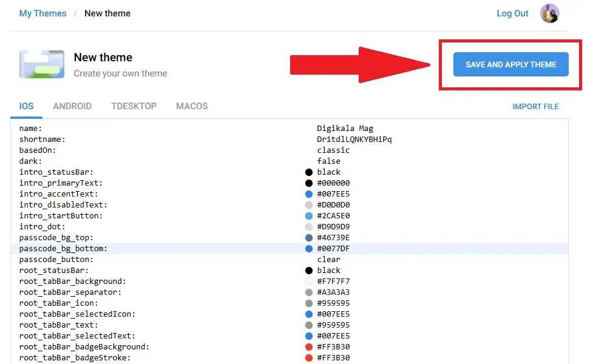The height and width of the screenshot is (364, 593).
Task: Click the intro_accentText blue color swatch
Action: (x=309, y=194)
